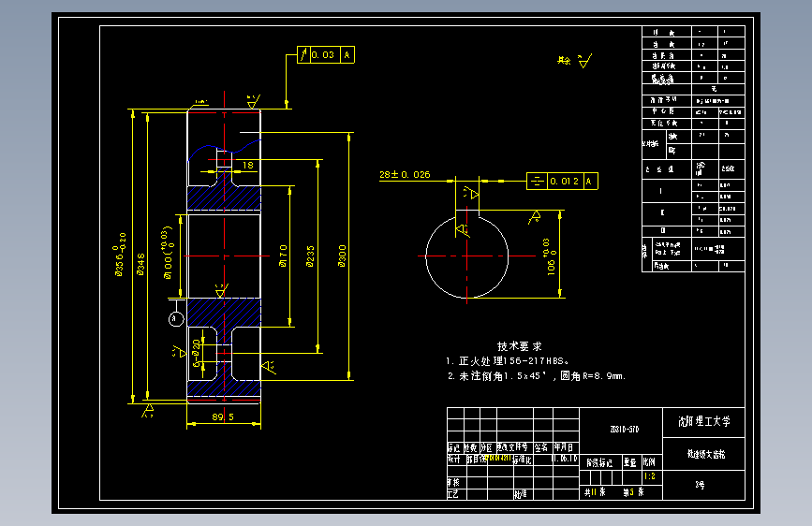Select the Ø170 diameter dimension
This screenshot has width=812, height=526.
pyautogui.click(x=283, y=256)
